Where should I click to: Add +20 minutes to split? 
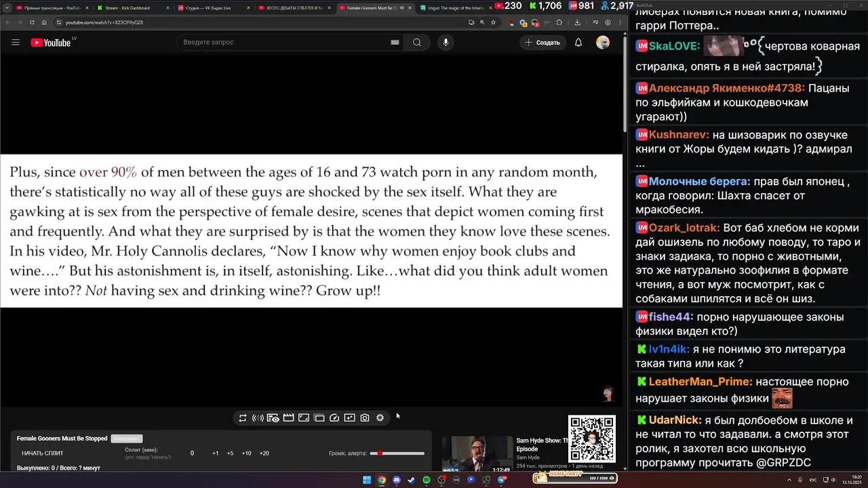(x=264, y=453)
